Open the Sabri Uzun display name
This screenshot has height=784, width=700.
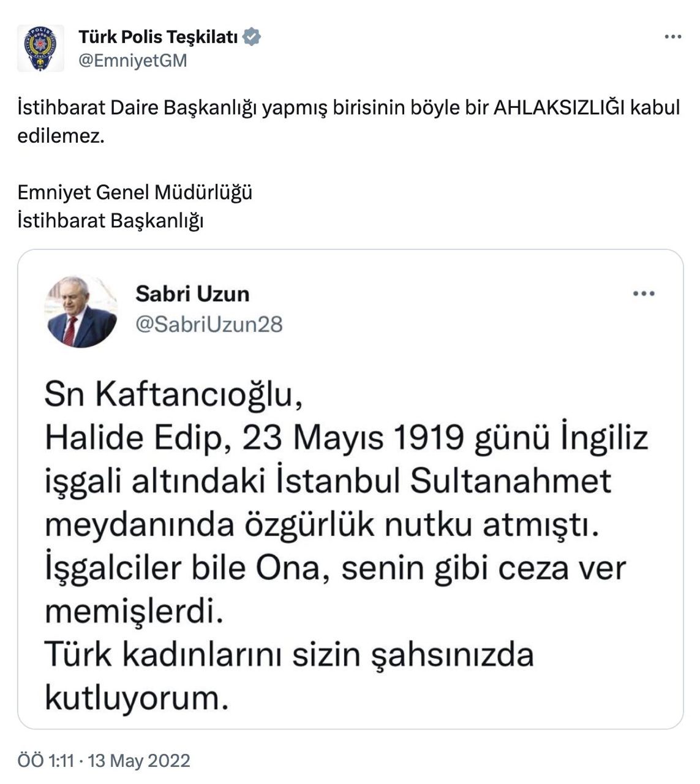click(192, 294)
